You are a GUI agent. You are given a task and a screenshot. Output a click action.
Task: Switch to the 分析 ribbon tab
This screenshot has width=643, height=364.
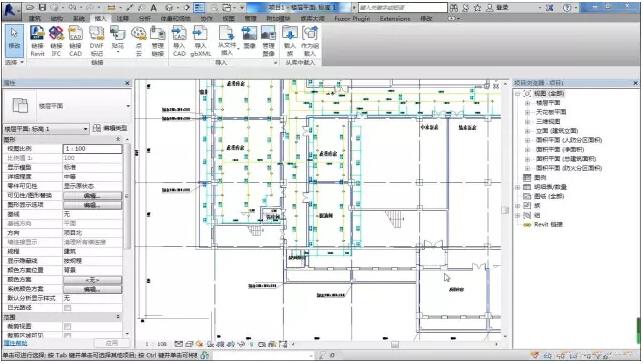pos(144,18)
